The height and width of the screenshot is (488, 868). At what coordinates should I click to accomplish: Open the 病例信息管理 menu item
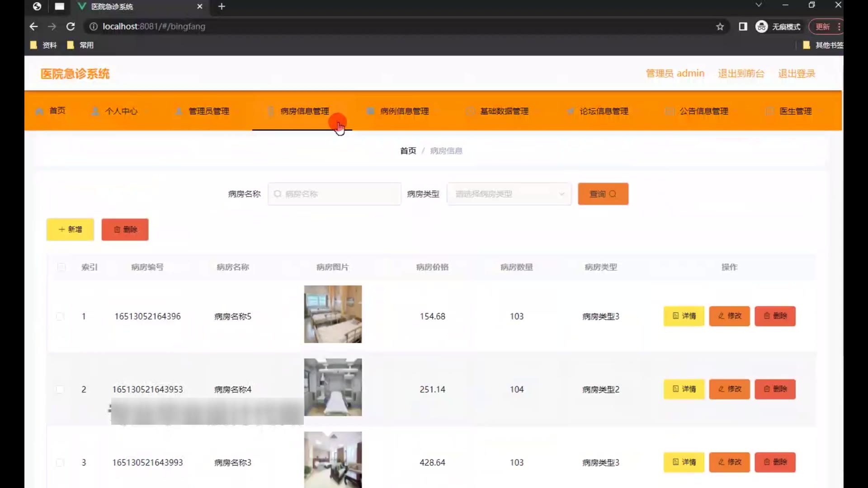[x=404, y=111]
